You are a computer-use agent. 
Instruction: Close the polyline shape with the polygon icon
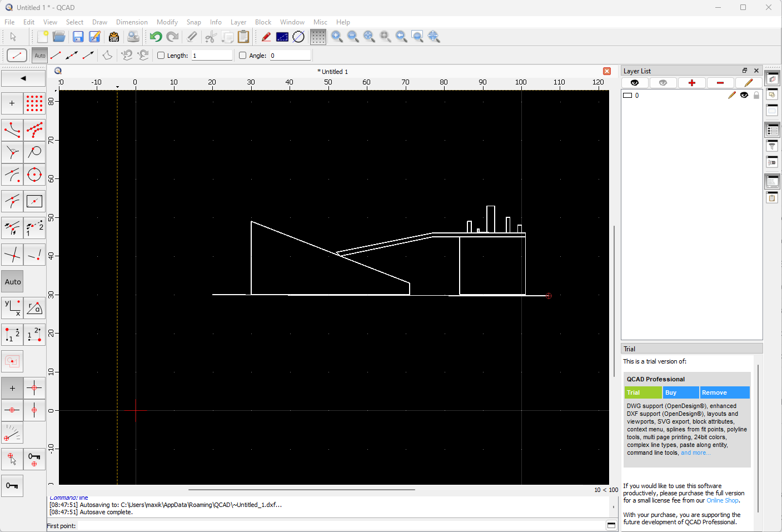(107, 55)
